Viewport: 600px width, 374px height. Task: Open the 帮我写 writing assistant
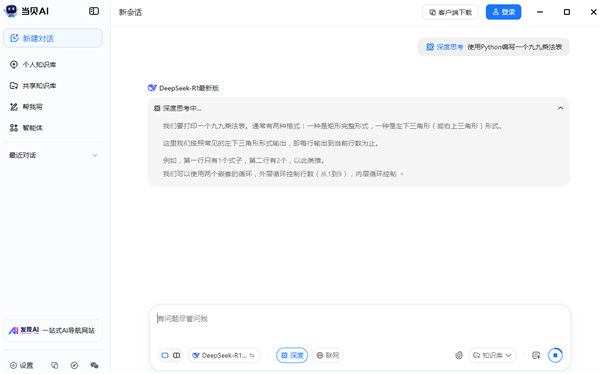point(26,106)
